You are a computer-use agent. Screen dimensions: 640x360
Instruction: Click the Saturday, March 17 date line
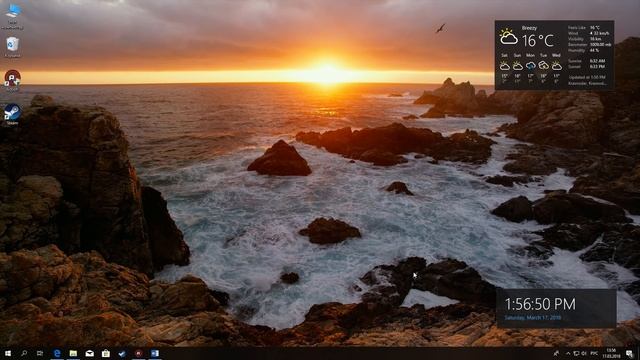coord(533,318)
